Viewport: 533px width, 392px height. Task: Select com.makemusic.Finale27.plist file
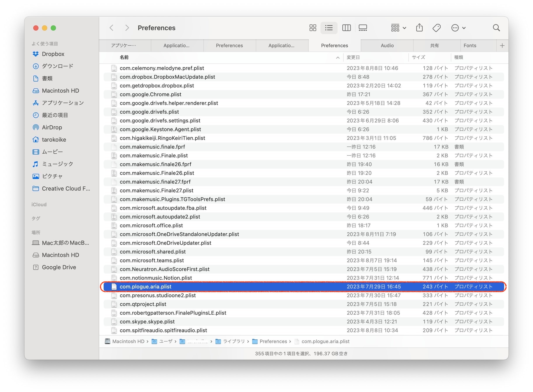click(x=304, y=191)
